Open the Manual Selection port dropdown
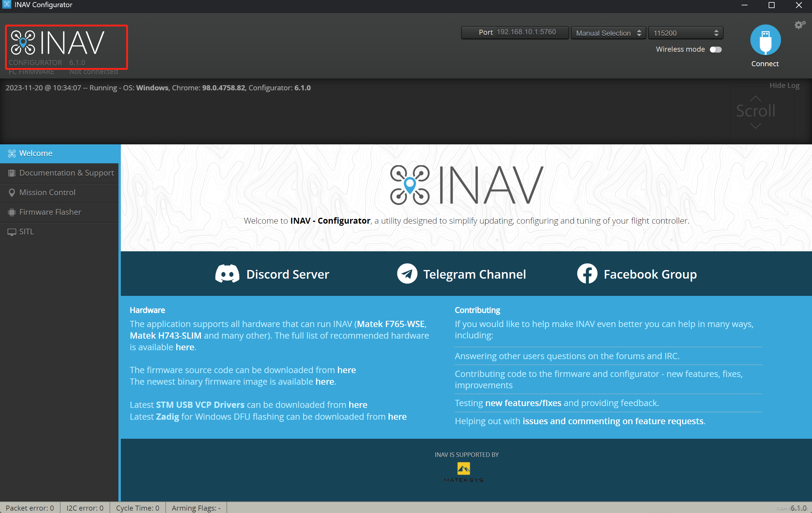The image size is (812, 513). click(608, 33)
